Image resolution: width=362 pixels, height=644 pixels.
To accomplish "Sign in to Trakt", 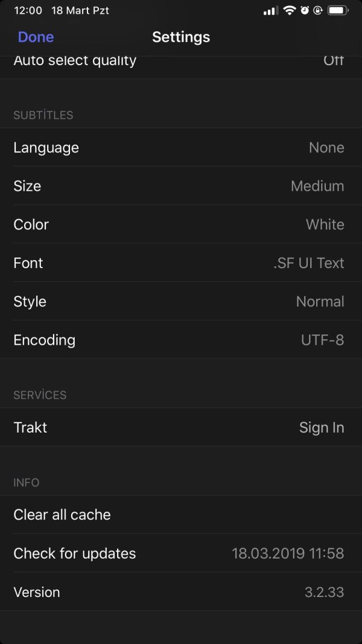I will tap(181, 427).
